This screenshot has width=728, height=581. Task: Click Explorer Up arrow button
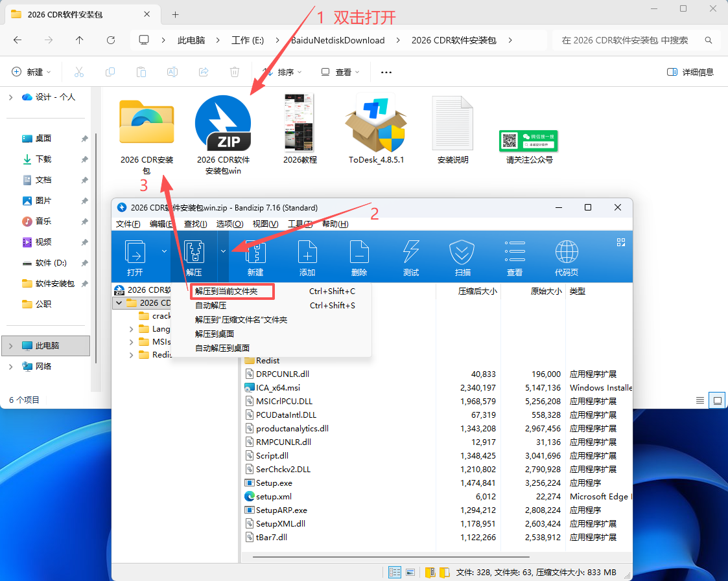[79, 40]
